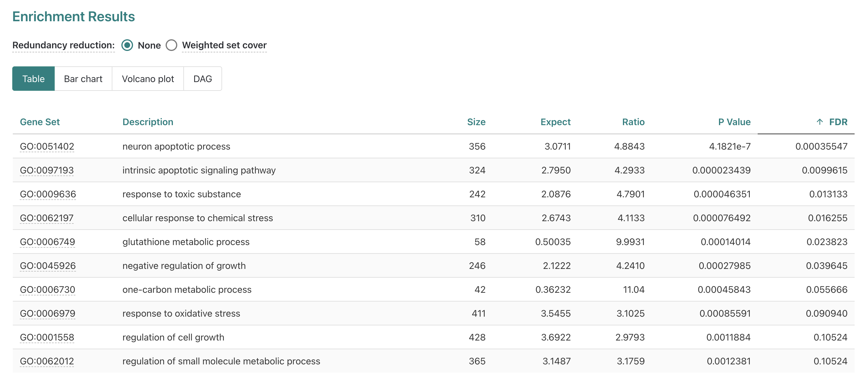Screen dimensions: 868x383
Task: Sort table by Ratio column header
Action: (x=633, y=122)
